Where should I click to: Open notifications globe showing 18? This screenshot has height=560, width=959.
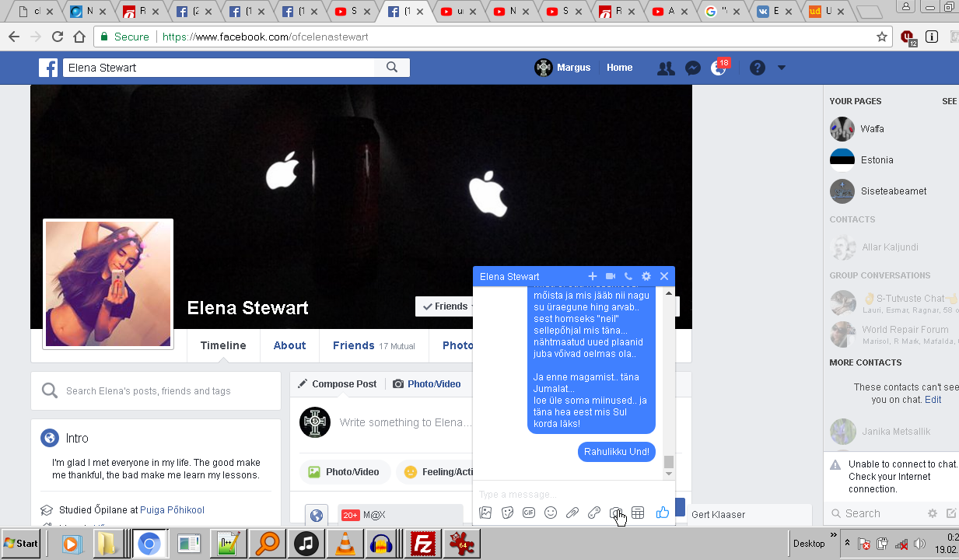tap(719, 68)
